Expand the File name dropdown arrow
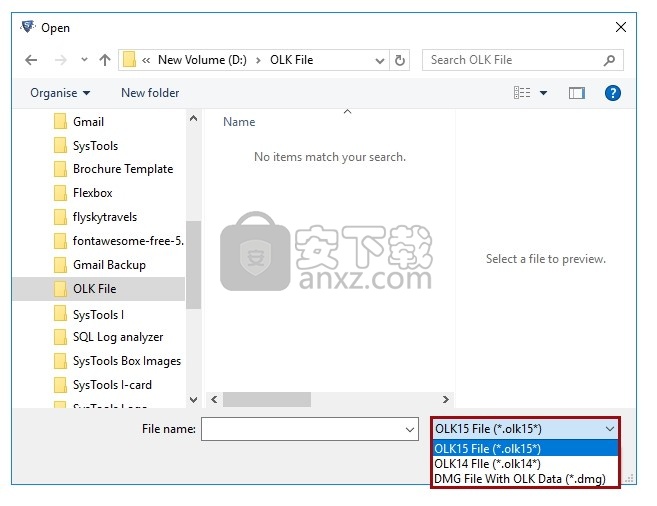The height and width of the screenshot is (506, 657). pyautogui.click(x=410, y=429)
